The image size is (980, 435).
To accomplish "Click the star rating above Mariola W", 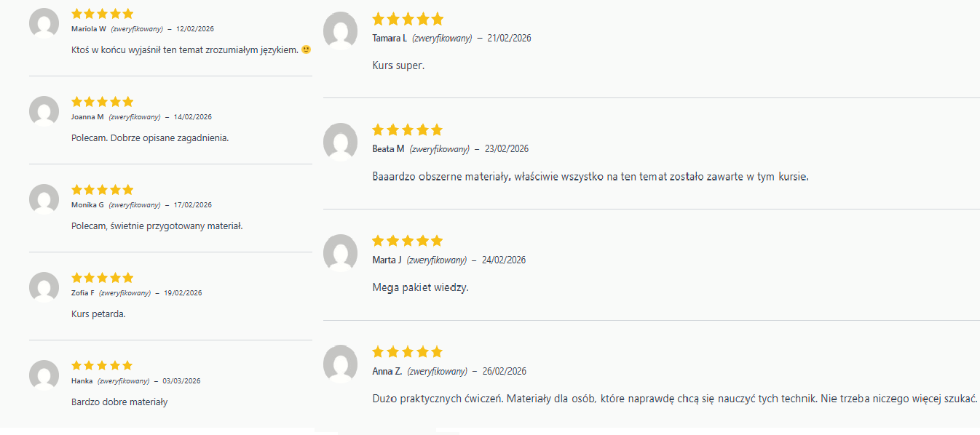I will 102,14.
